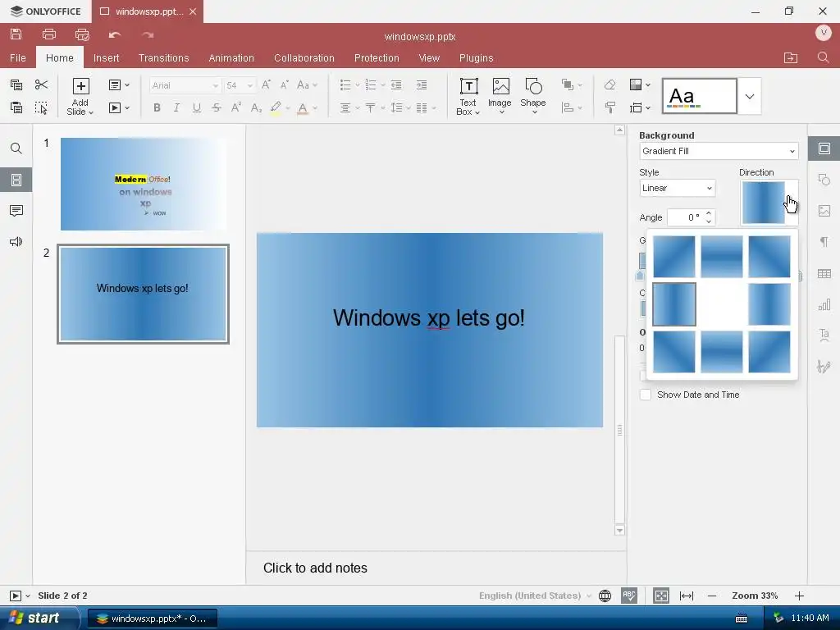Image resolution: width=840 pixels, height=630 pixels.
Task: Toggle Bold formatting
Action: pyautogui.click(x=157, y=107)
